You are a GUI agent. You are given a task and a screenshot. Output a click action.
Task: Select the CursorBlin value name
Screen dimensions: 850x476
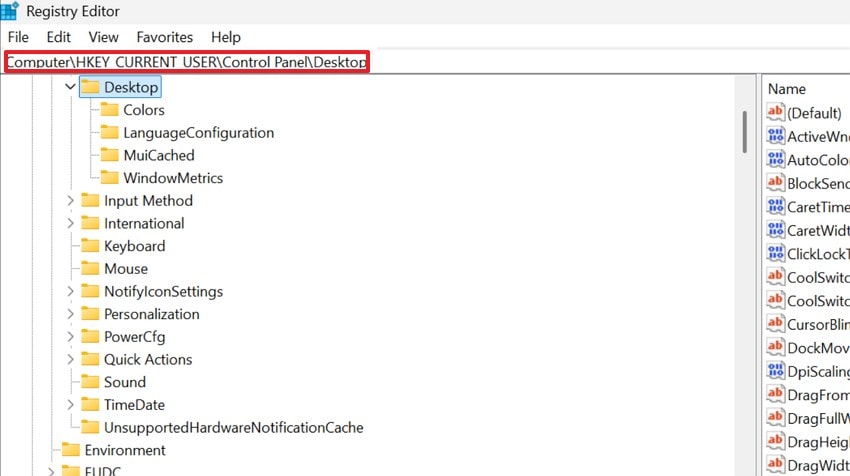point(819,324)
